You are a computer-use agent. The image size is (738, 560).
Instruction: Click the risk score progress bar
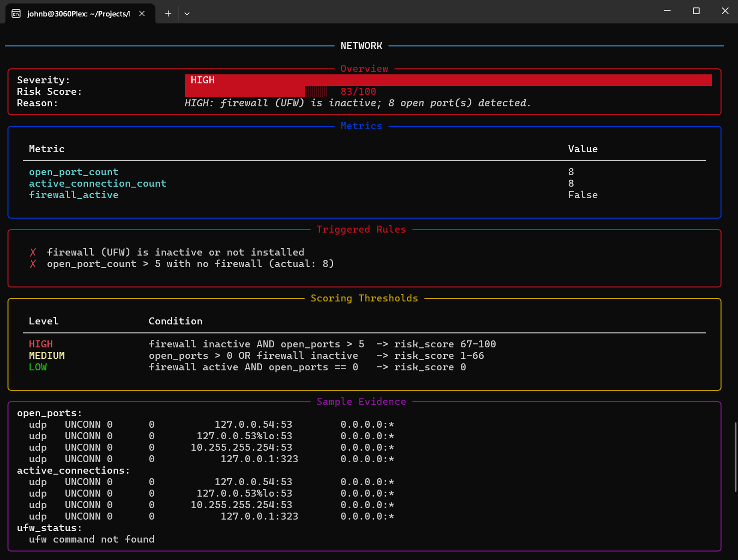pyautogui.click(x=257, y=92)
